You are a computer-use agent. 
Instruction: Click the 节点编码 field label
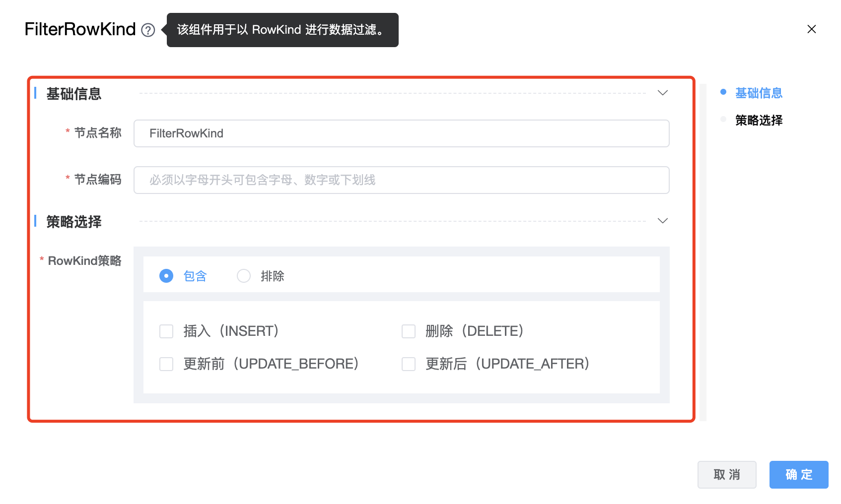98,180
